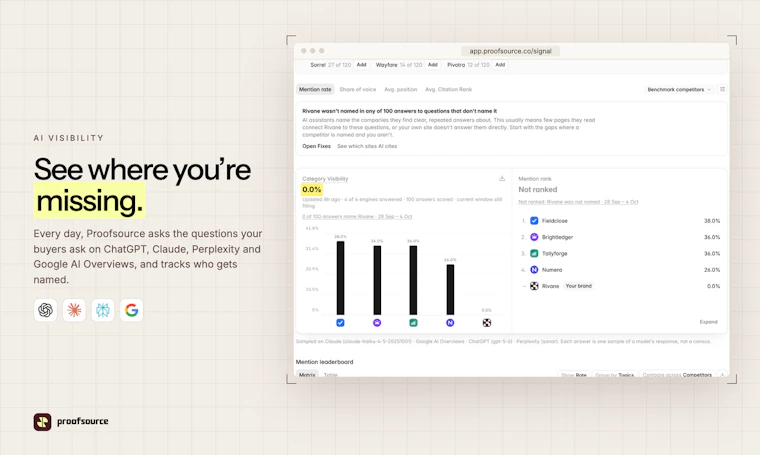This screenshot has height=455, width=760.
Task: Click the Your brand badge next to Rivane
Action: (579, 286)
